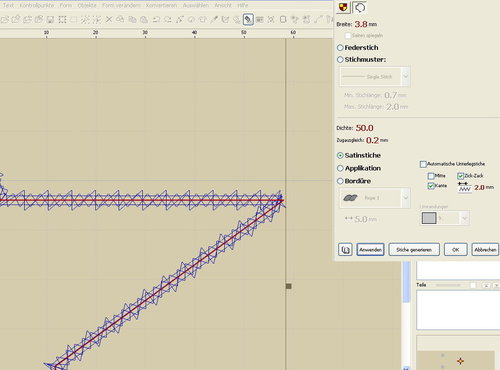Open the Form verändern menu
Screen dimensions: 500x370
pyautogui.click(x=121, y=5)
